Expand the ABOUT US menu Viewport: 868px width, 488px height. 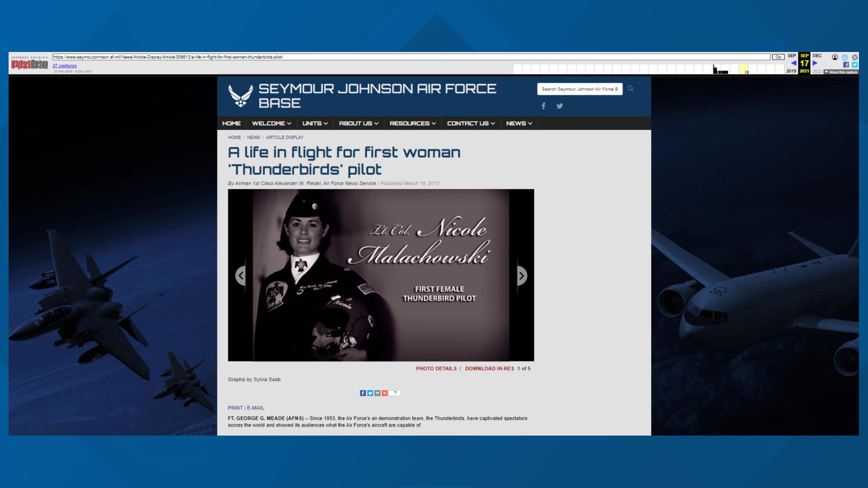(x=358, y=123)
